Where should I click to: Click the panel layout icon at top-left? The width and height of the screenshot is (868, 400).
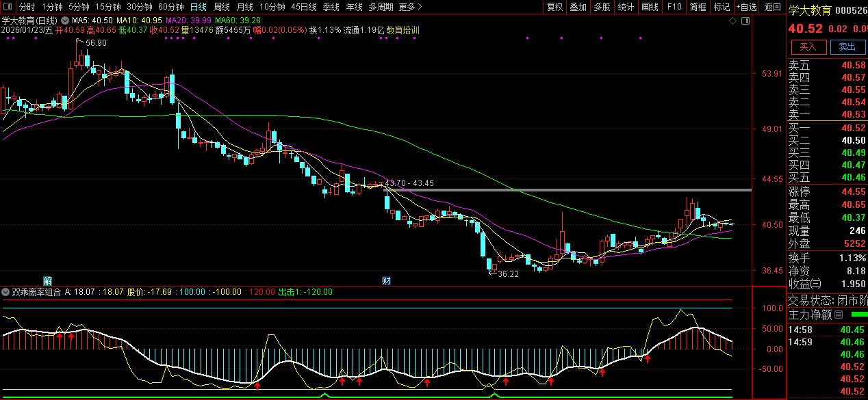[x=7, y=7]
